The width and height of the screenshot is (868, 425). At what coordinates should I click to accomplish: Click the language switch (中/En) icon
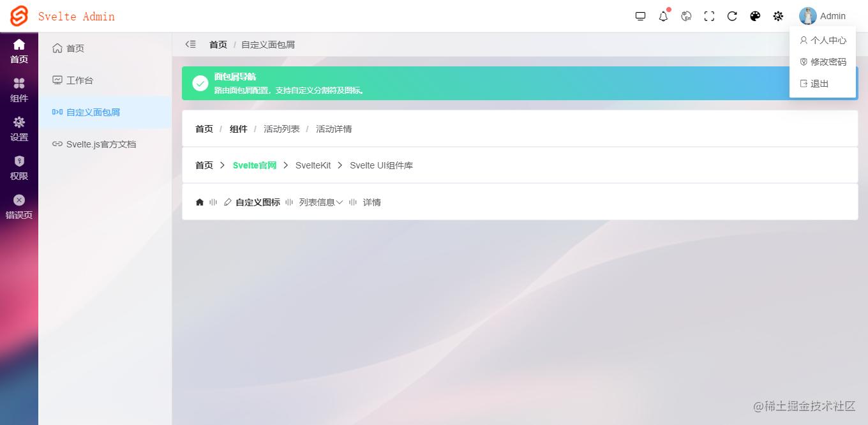pyautogui.click(x=686, y=16)
